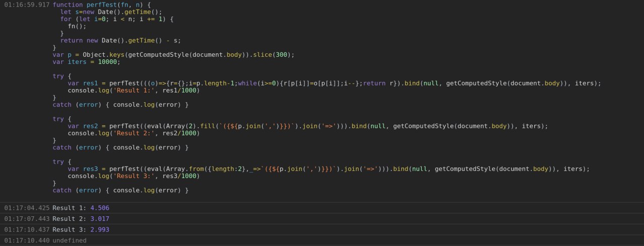Select the 'var res1 = perfTest' line
Viewport: 644px width, 246px height.
tap(335, 84)
